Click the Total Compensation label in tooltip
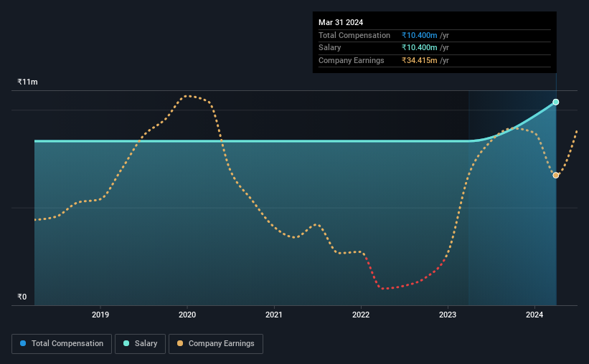Image resolution: width=589 pixels, height=364 pixels. pyautogui.click(x=354, y=35)
